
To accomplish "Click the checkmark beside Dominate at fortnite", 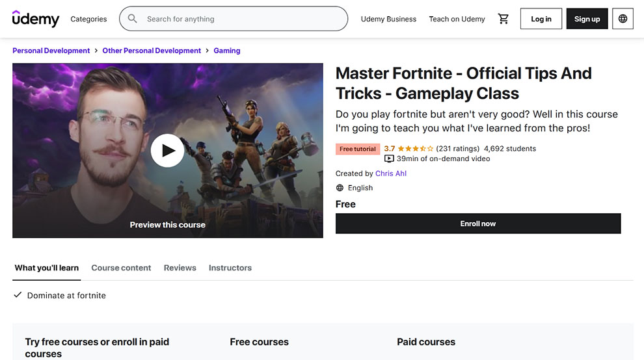I will [18, 295].
